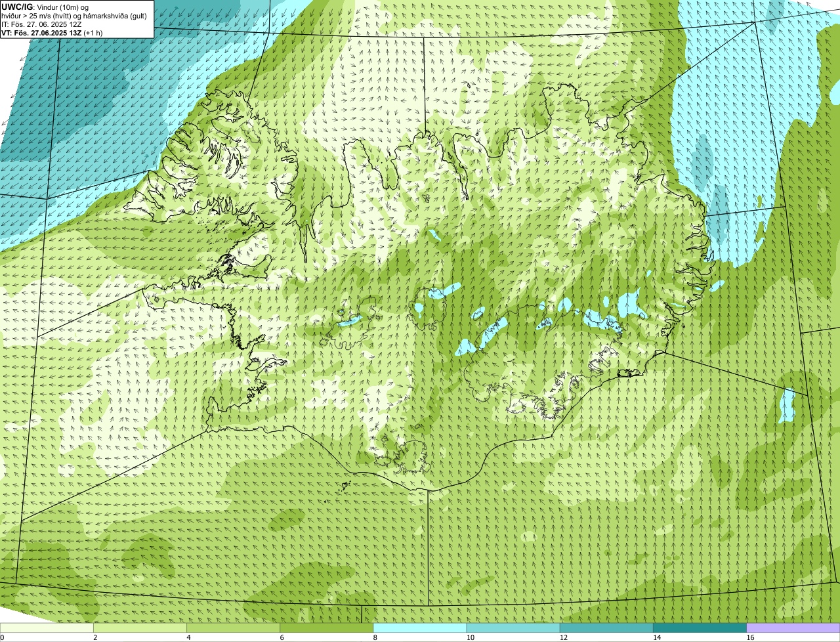Image resolution: width=840 pixels, height=642 pixels.
Task: Pick the 10–12 light teal legend swatch
Action: (x=513, y=628)
